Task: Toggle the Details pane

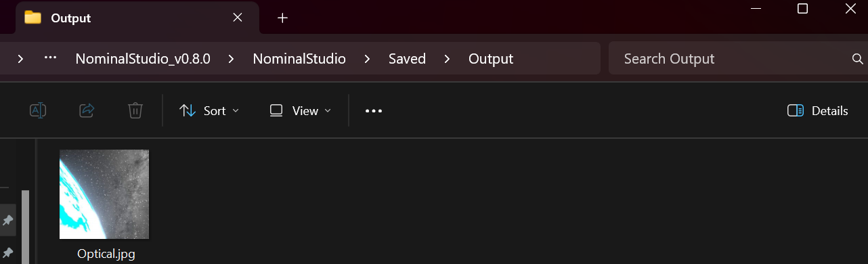Action: point(818,111)
